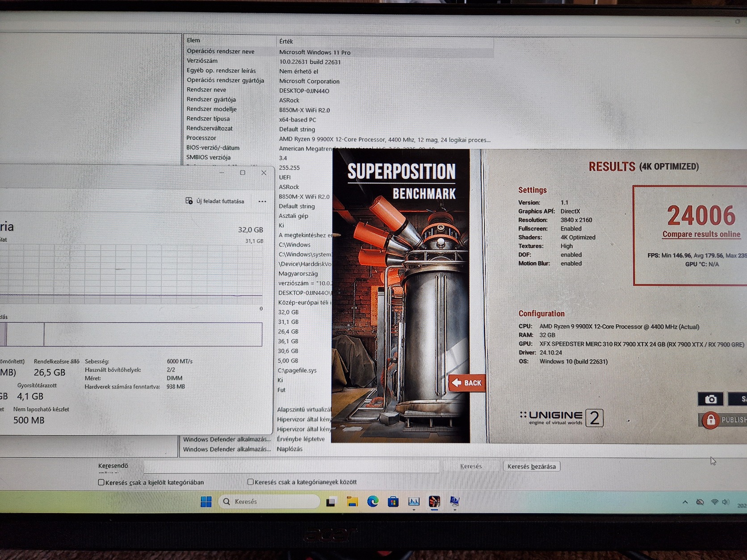Show hidden system tray icons
The height and width of the screenshot is (560, 747).
685,502
